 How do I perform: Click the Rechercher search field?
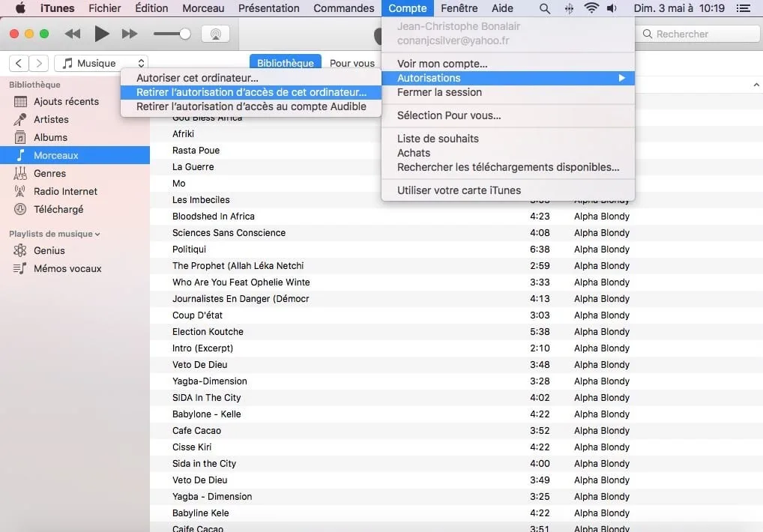[697, 33]
